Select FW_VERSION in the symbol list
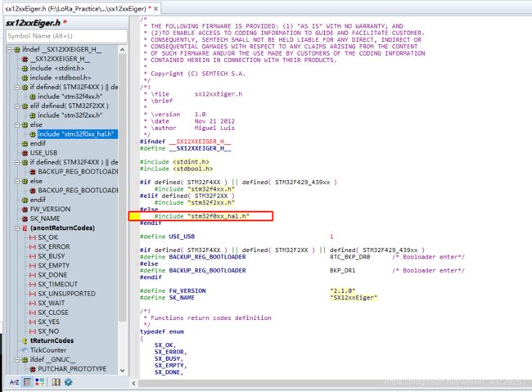532x392 pixels. click(50, 209)
